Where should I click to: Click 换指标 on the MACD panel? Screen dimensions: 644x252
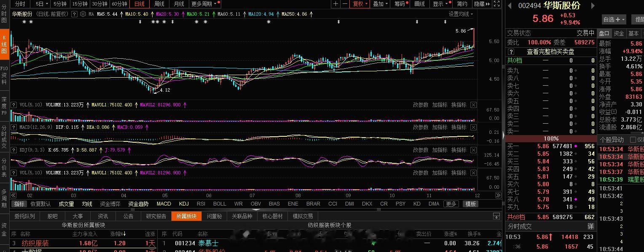(x=459, y=127)
